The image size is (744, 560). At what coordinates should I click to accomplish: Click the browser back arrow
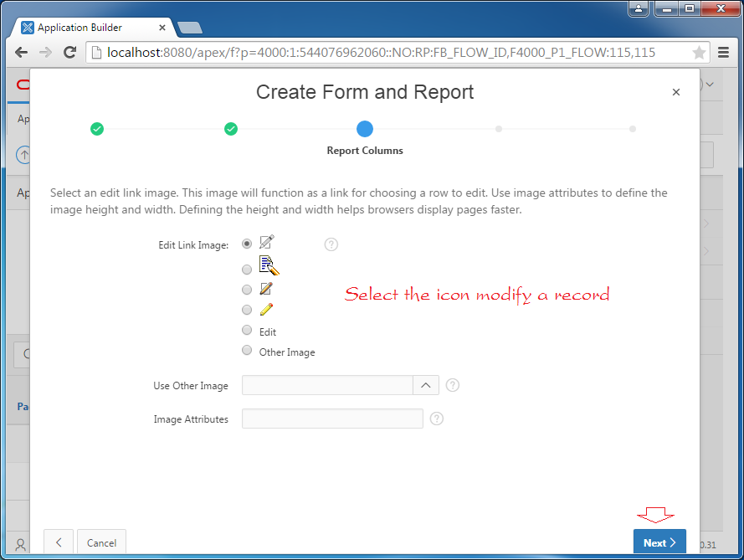22,52
